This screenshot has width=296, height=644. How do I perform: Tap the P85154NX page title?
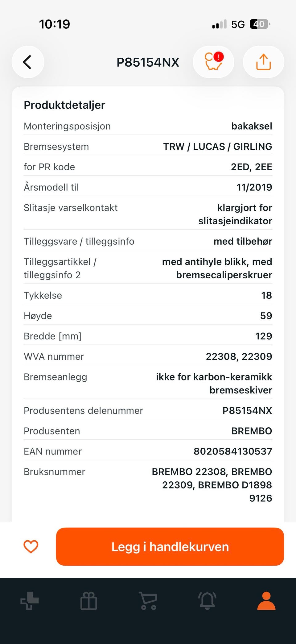148,62
